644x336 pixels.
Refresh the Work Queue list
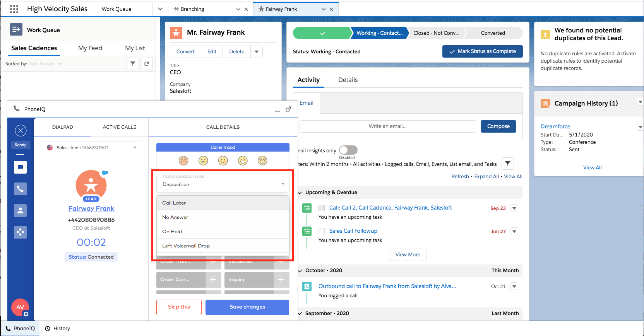pyautogui.click(x=147, y=64)
